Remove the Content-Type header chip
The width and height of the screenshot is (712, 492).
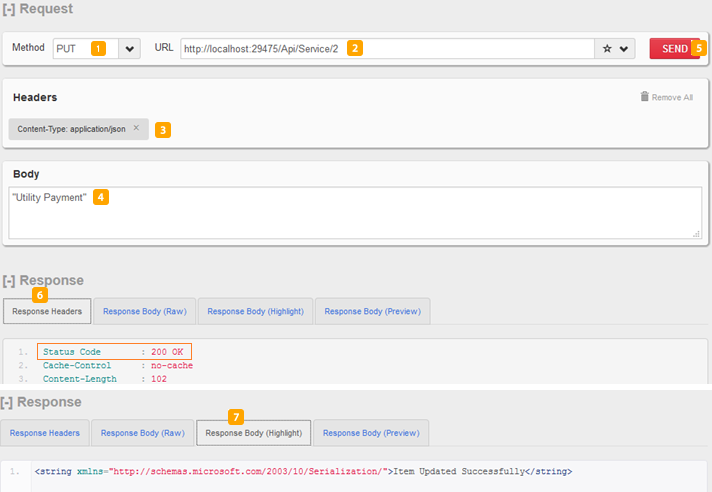click(136, 128)
